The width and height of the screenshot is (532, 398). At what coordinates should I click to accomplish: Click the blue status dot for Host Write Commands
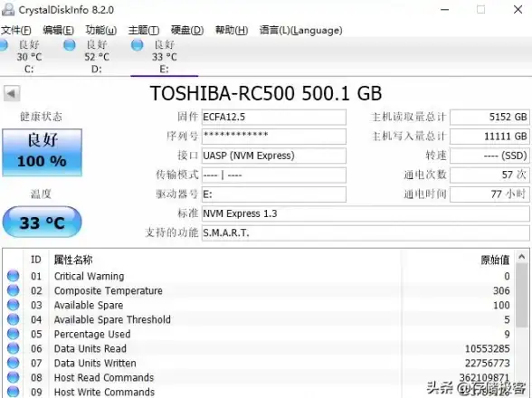pos(14,392)
